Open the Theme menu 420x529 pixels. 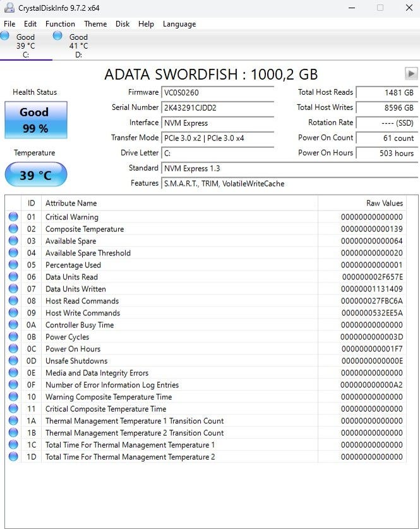[95, 24]
